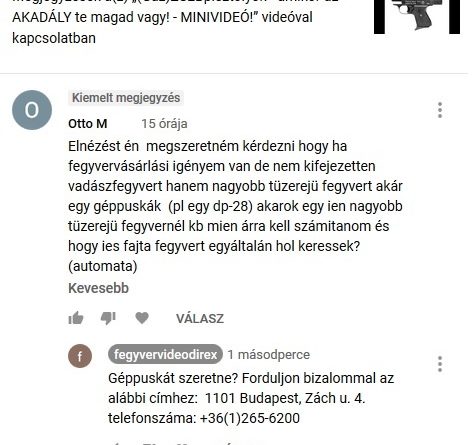Screen dimensions: 472x445
Task: Open Otto M's channel name link
Action: point(88,124)
